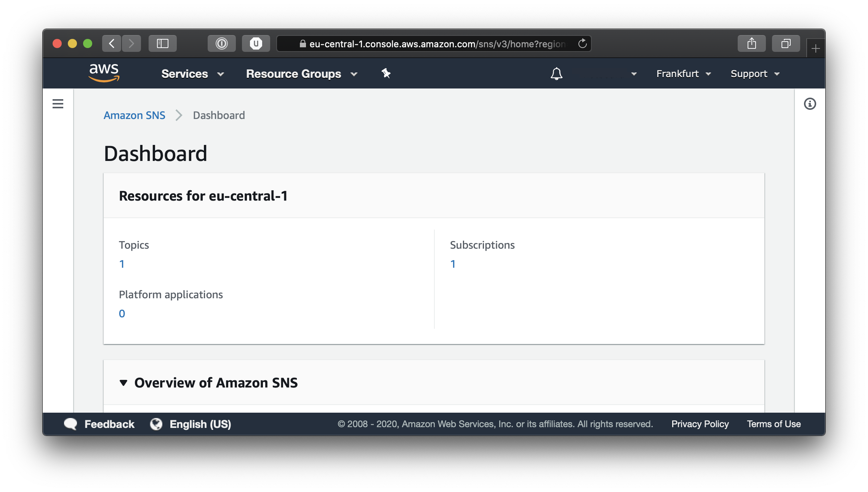868x492 pixels.
Task: Click the Safari share icon
Action: click(x=751, y=43)
